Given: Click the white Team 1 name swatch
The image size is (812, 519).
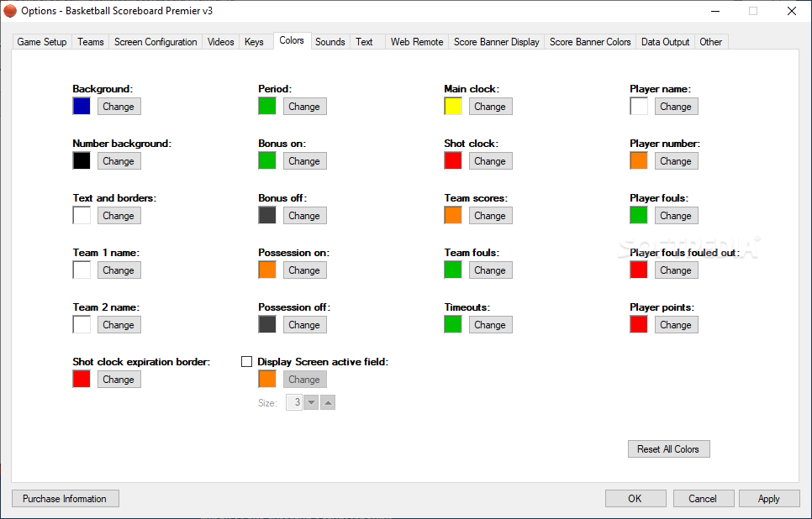Looking at the screenshot, I should [x=82, y=270].
